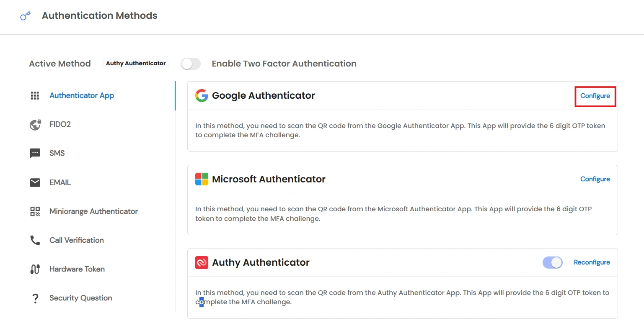This screenshot has width=644, height=323.
Task: Click the key icon beside Authentication Methods
Action: 26,16
